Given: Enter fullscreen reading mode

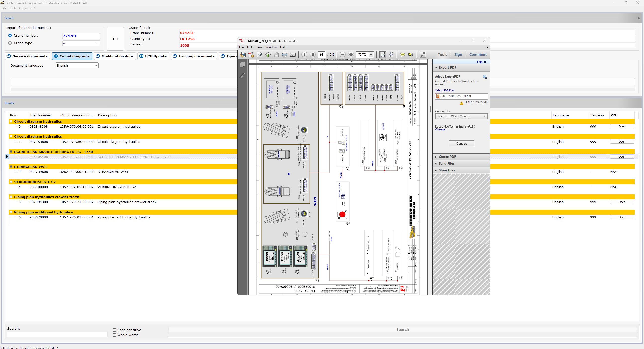Looking at the screenshot, I should [x=422, y=55].
